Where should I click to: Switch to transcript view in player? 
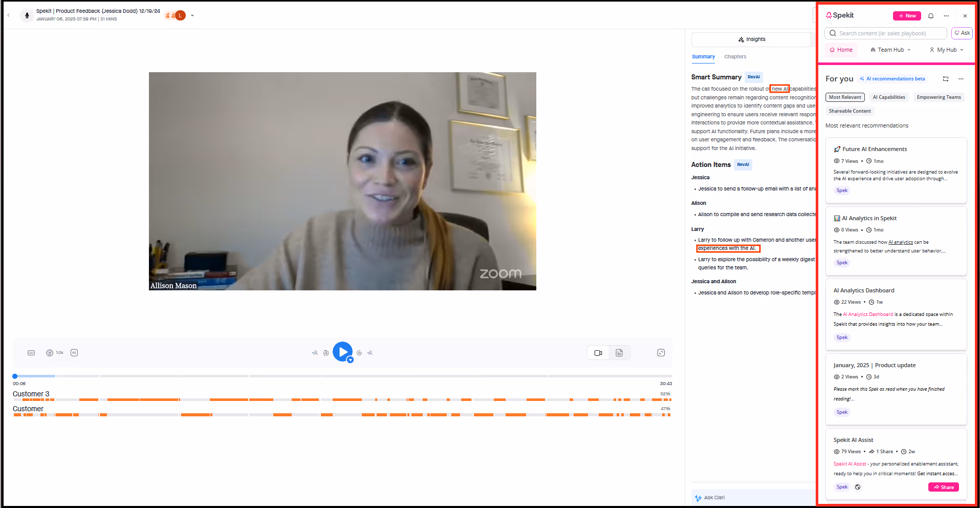[x=619, y=353]
